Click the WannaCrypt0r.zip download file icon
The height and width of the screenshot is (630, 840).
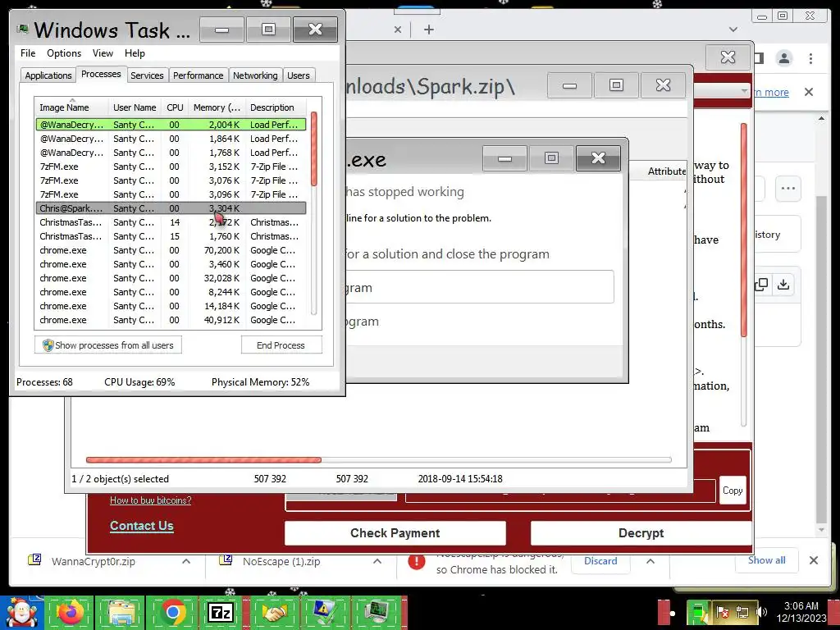coord(34,559)
